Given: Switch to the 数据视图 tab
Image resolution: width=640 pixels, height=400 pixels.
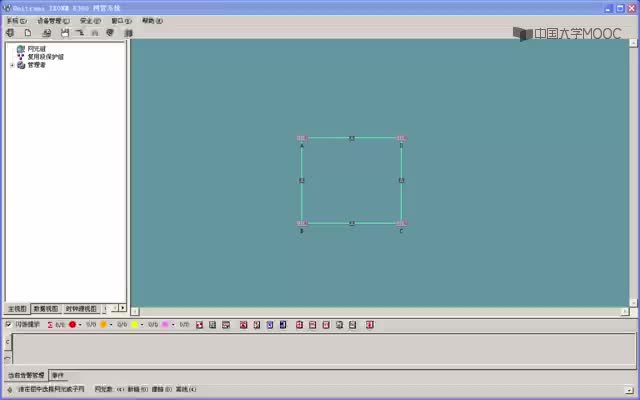Looking at the screenshot, I should pos(46,309).
